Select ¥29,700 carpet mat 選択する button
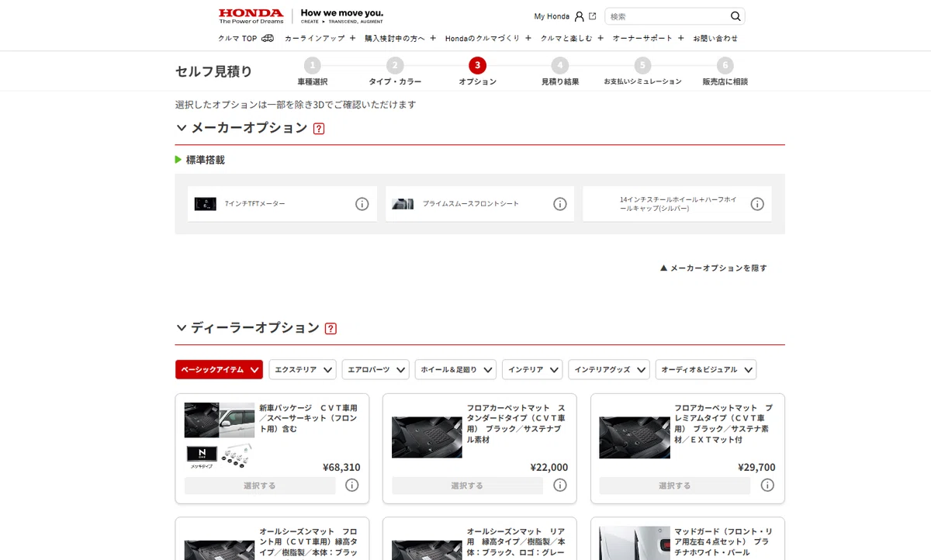The image size is (931, 560). [675, 486]
